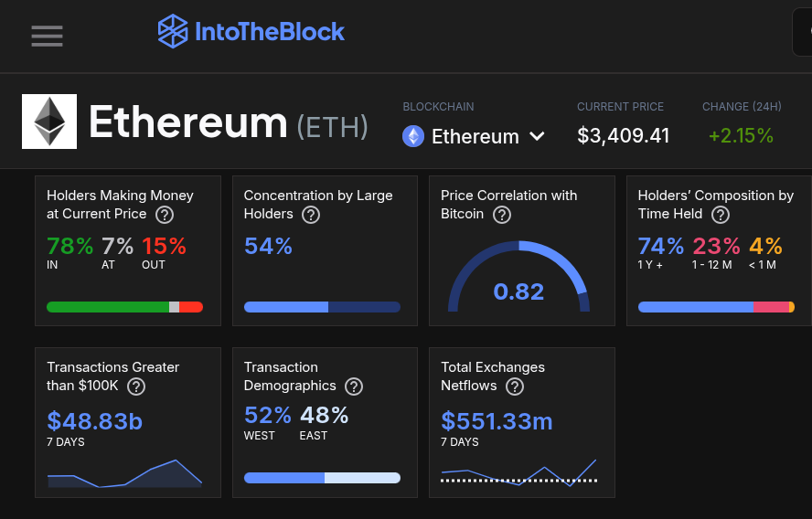This screenshot has width=812, height=519.
Task: Click the in/out money holders progress bar
Action: [x=124, y=307]
